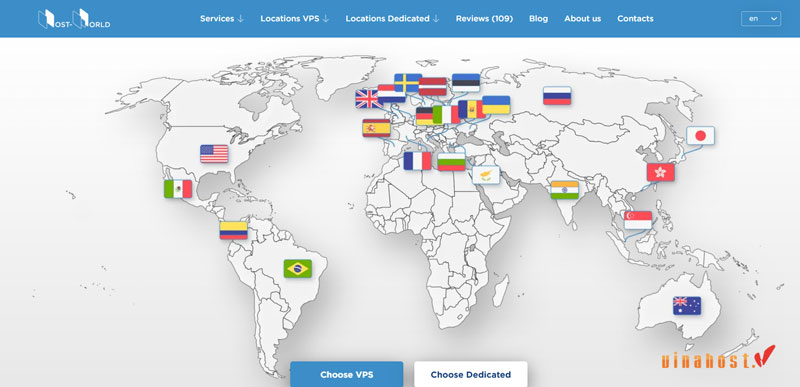Select the Hong Kong flag marker
This screenshot has width=800, height=387.
click(x=661, y=172)
